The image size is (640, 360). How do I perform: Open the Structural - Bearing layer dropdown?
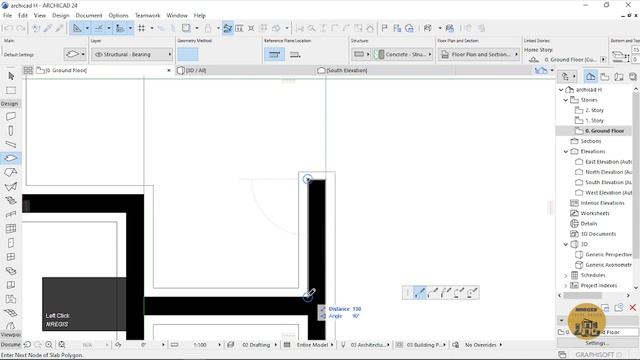click(132, 54)
